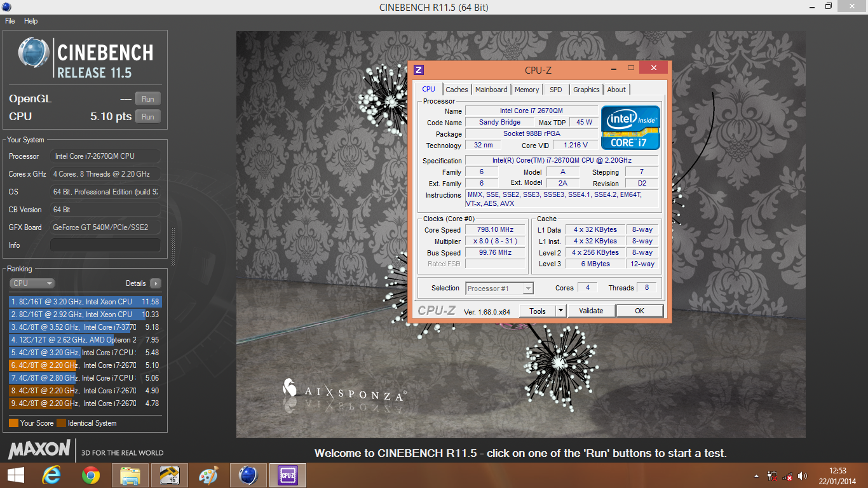Select ranking row with score 4.78
Image resolution: width=868 pixels, height=488 pixels.
point(85,403)
